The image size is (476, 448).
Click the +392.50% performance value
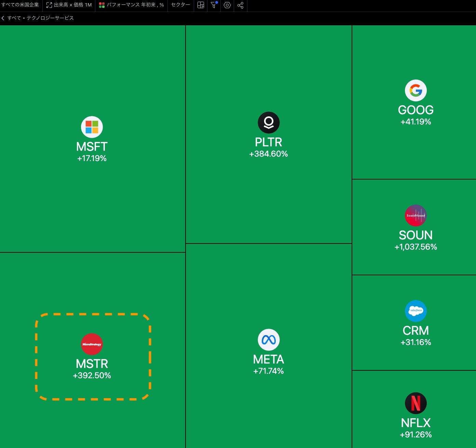pyautogui.click(x=92, y=375)
